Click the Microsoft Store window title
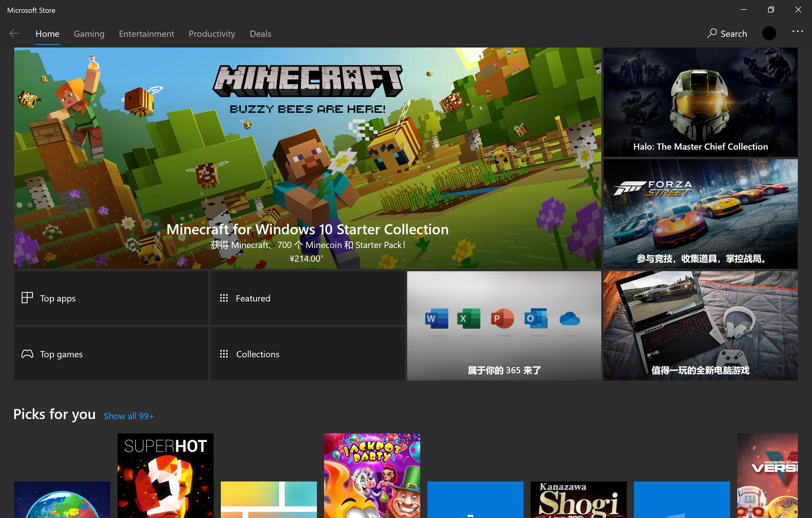 point(31,10)
